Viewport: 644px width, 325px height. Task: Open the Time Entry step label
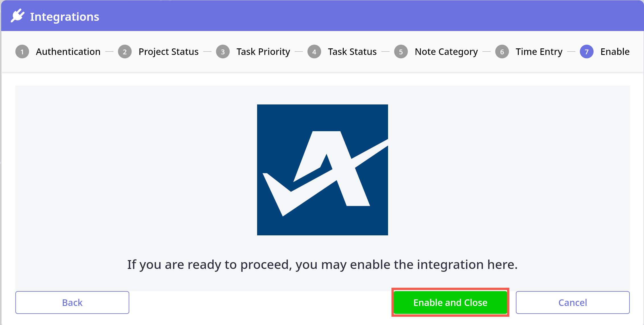pos(539,52)
